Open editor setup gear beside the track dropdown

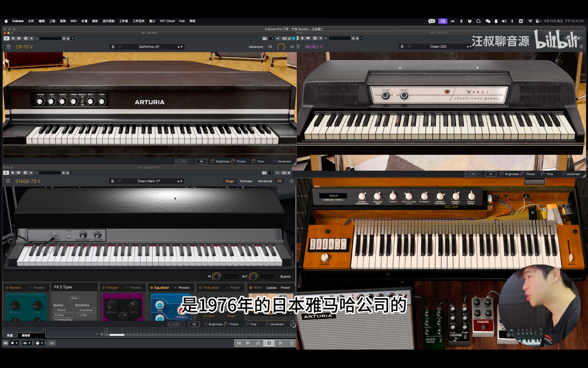click(102, 334)
